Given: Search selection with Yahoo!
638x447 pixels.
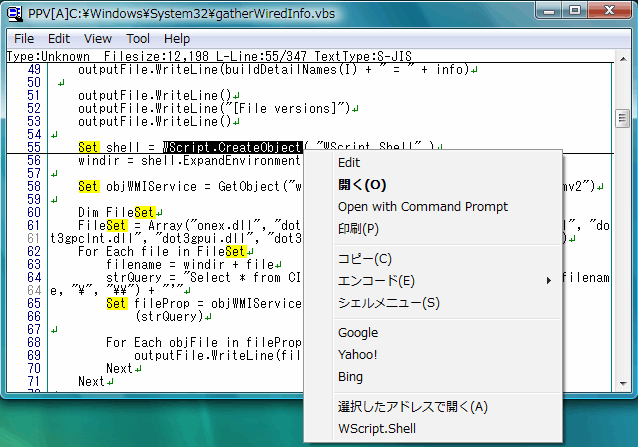Looking at the screenshot, I should (357, 354).
